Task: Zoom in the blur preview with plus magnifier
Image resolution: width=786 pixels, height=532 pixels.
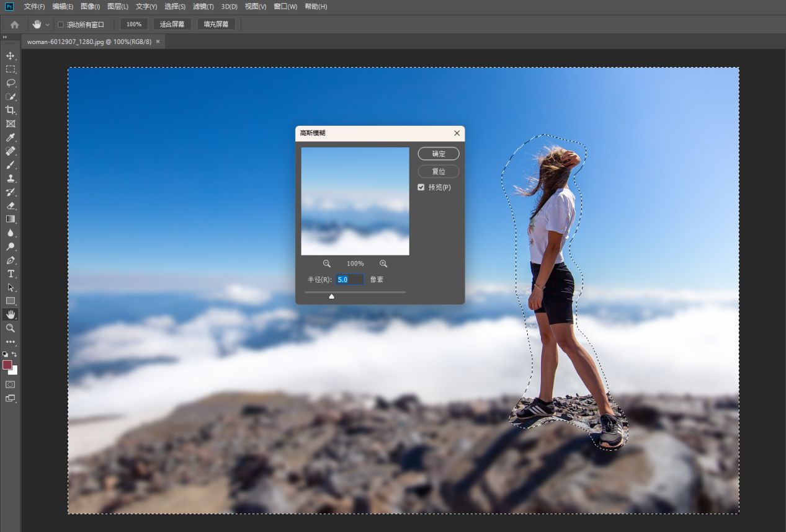Action: (x=383, y=263)
